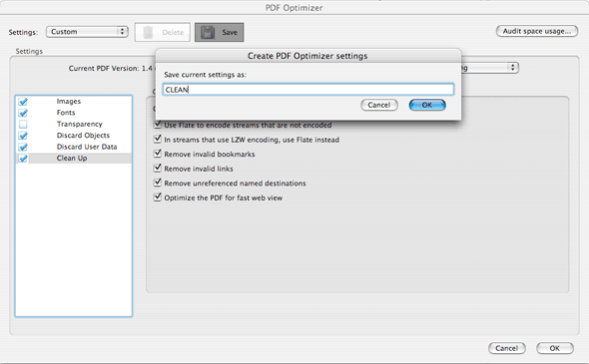Click the Current PDF Version label
This screenshot has width=589, height=364.
click(104, 68)
